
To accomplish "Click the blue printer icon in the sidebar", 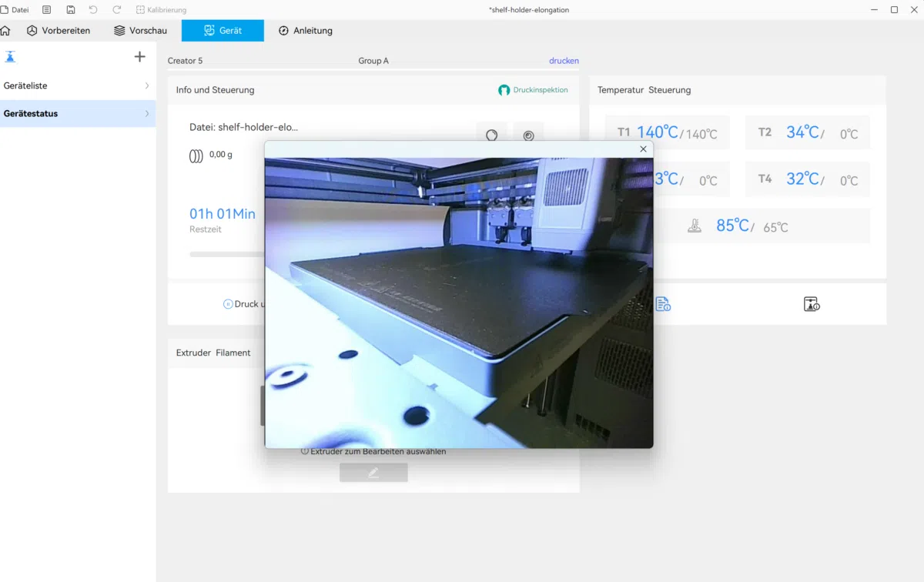I will [10, 57].
